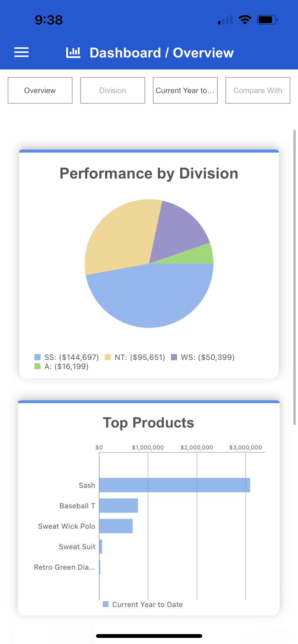Open the Overview dropdown
298x644 pixels.
tap(40, 91)
